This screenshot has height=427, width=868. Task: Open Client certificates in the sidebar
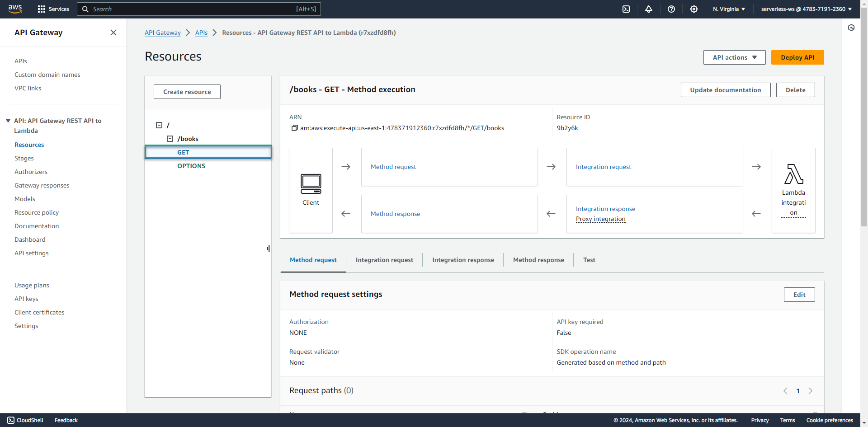[x=39, y=312]
